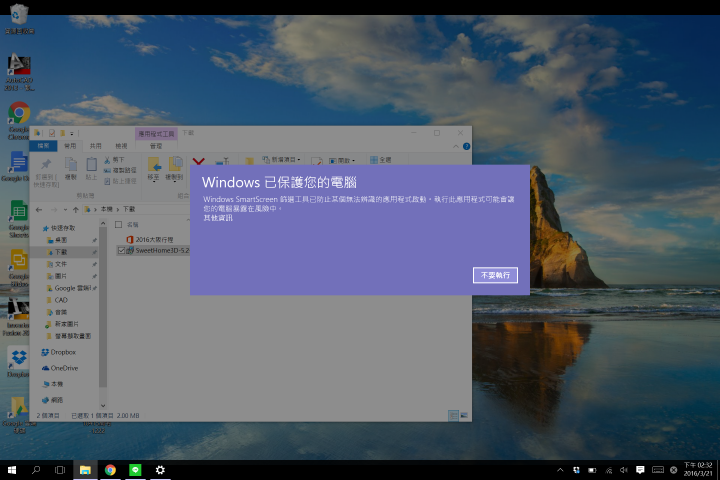Click navigation pane scrollbar up arrow
720x480 pixels.
[x=103, y=223]
